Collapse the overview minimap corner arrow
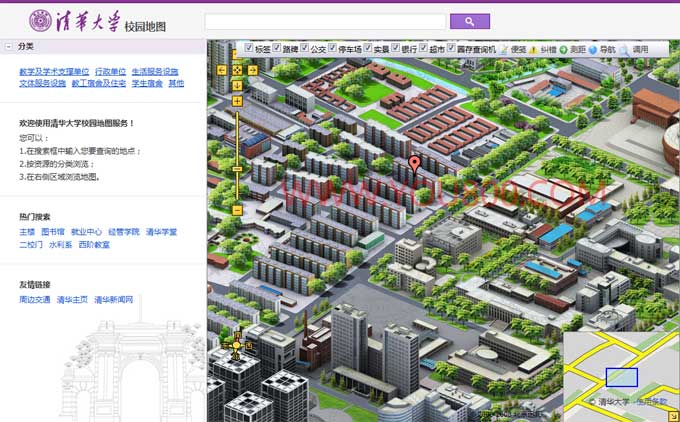 coord(673,414)
